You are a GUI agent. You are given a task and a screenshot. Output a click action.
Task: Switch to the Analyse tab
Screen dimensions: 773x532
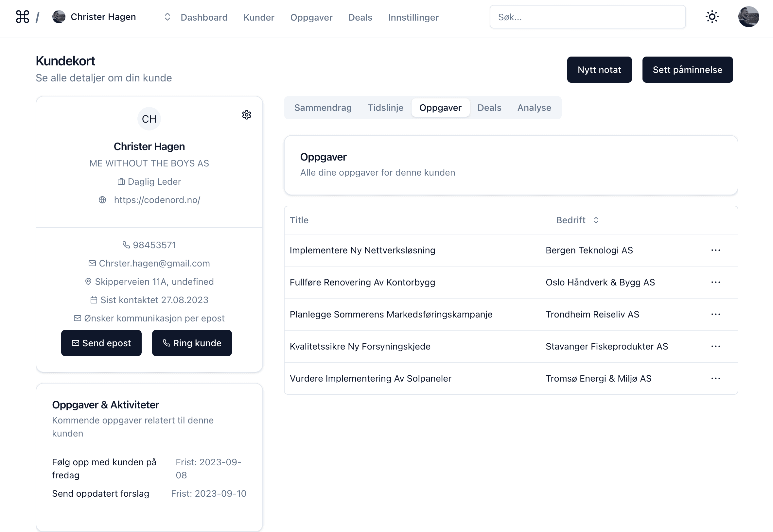[534, 108]
